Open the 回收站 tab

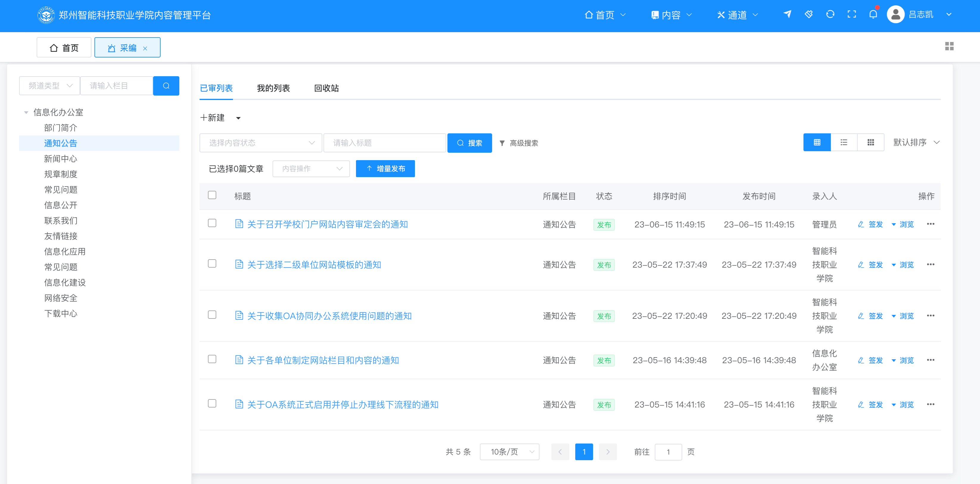point(326,88)
